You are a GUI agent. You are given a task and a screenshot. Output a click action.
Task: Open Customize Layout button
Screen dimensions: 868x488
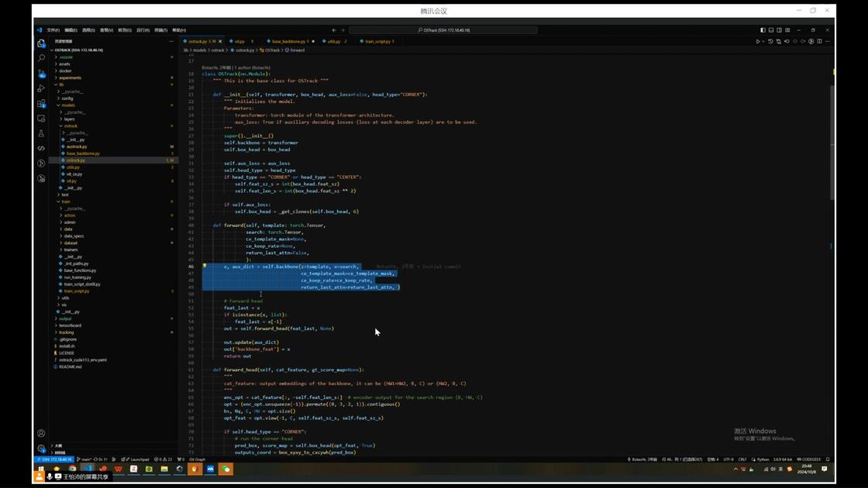click(x=787, y=30)
